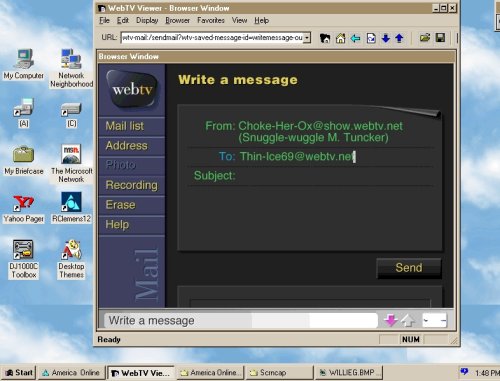
Task: Open the Browser menu
Action: tap(177, 20)
